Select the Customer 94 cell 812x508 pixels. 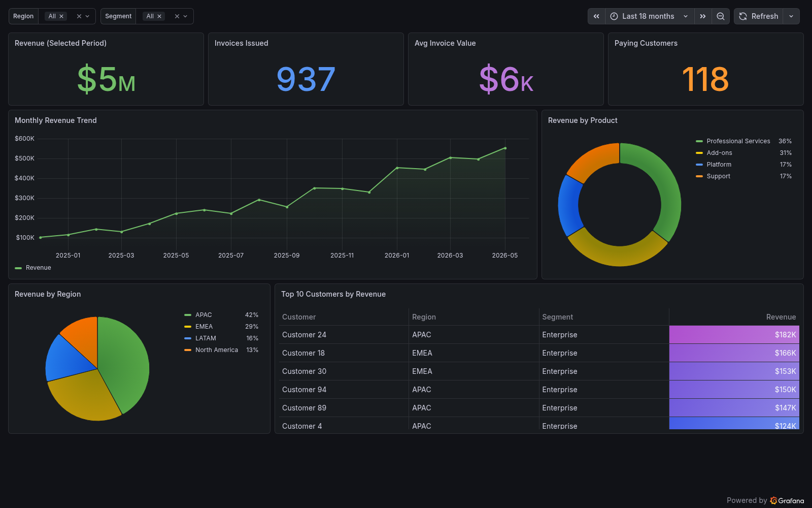click(344, 390)
